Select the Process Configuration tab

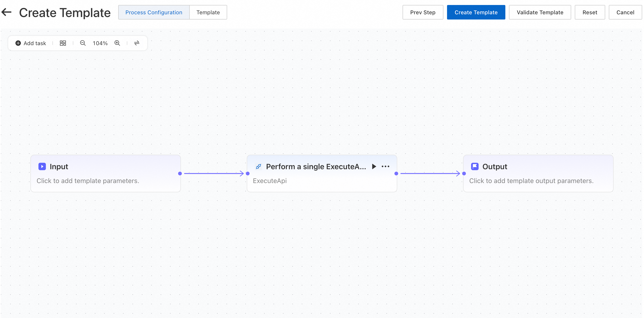[154, 12]
